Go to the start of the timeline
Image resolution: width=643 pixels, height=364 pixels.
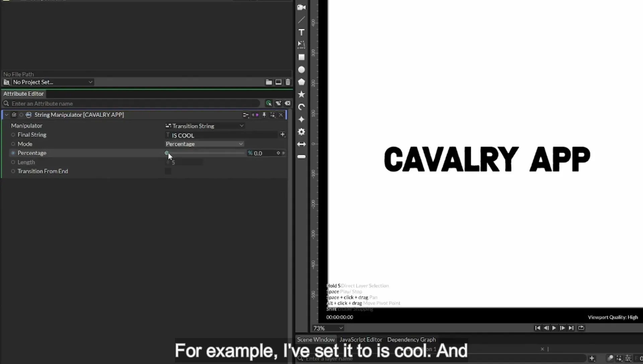[x=538, y=328]
